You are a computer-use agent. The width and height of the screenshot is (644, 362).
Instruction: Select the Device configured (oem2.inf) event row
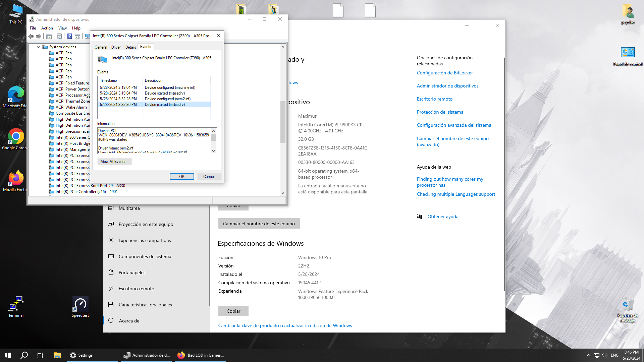click(154, 99)
